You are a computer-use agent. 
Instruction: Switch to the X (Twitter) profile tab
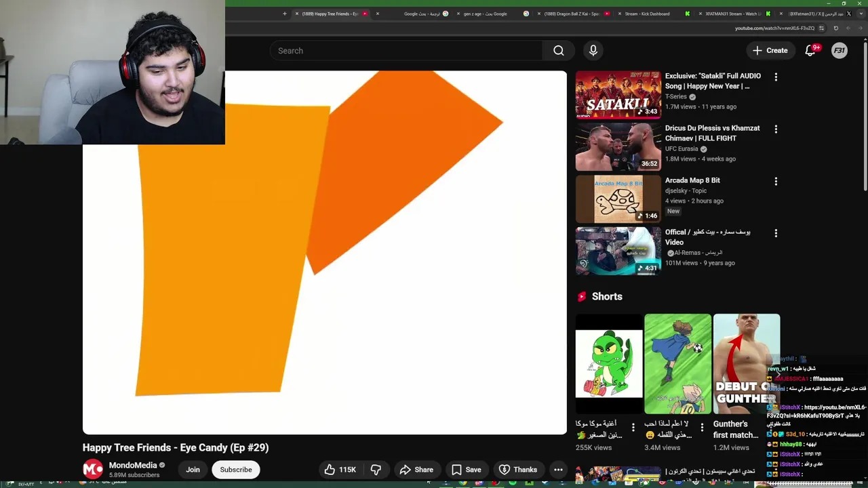click(x=816, y=14)
